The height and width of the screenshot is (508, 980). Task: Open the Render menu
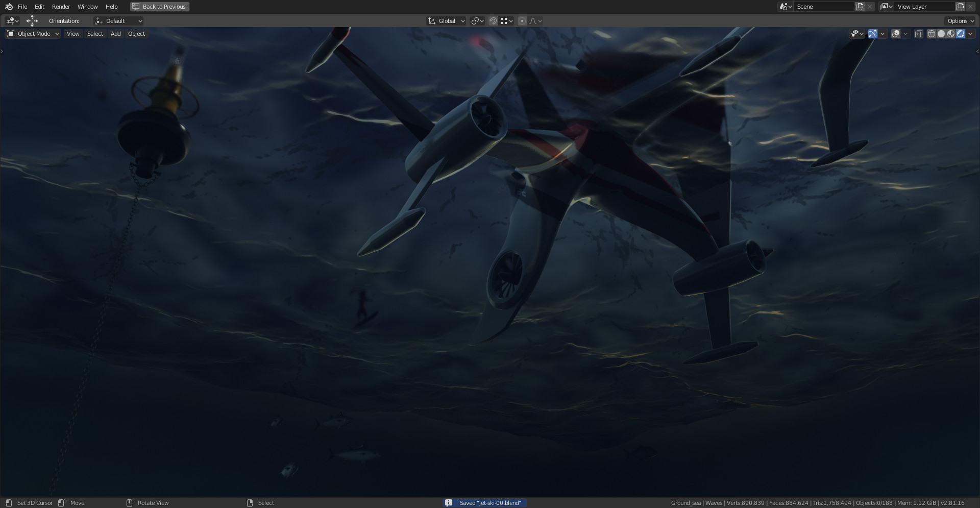click(x=61, y=7)
